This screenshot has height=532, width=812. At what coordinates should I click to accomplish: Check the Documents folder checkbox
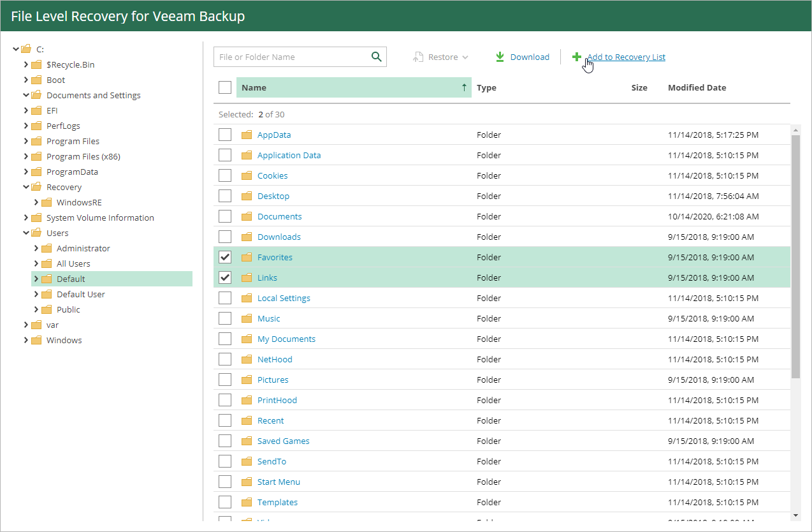click(225, 216)
